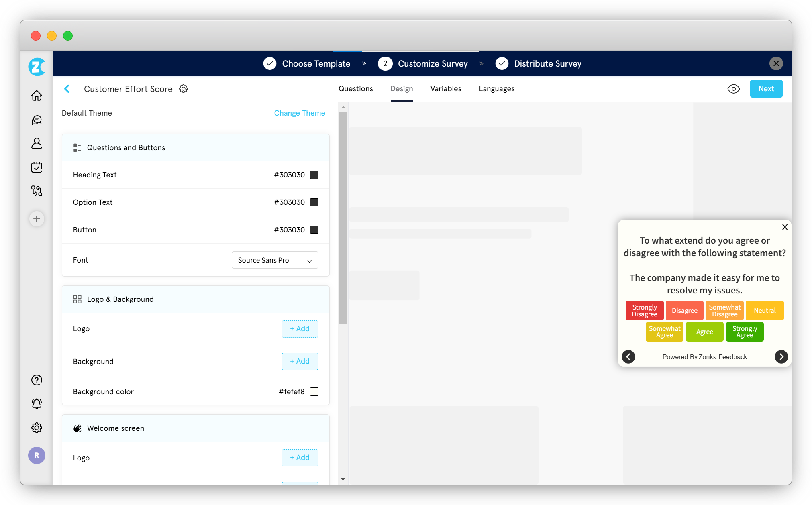Open the Font dropdown showing Source Sans Pro
812x505 pixels.
pyautogui.click(x=275, y=260)
